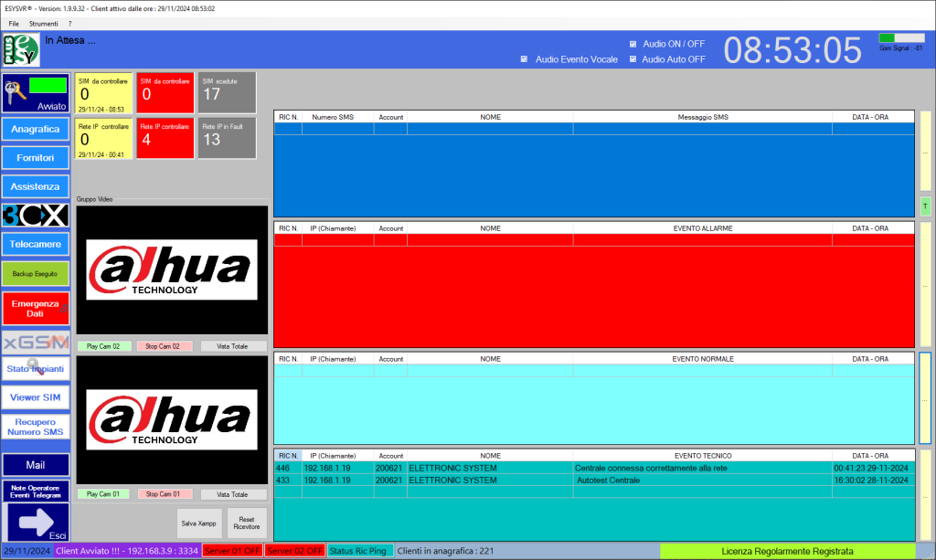936x560 pixels.
Task: Click EVENTO TECNICO column header
Action: 703,456
